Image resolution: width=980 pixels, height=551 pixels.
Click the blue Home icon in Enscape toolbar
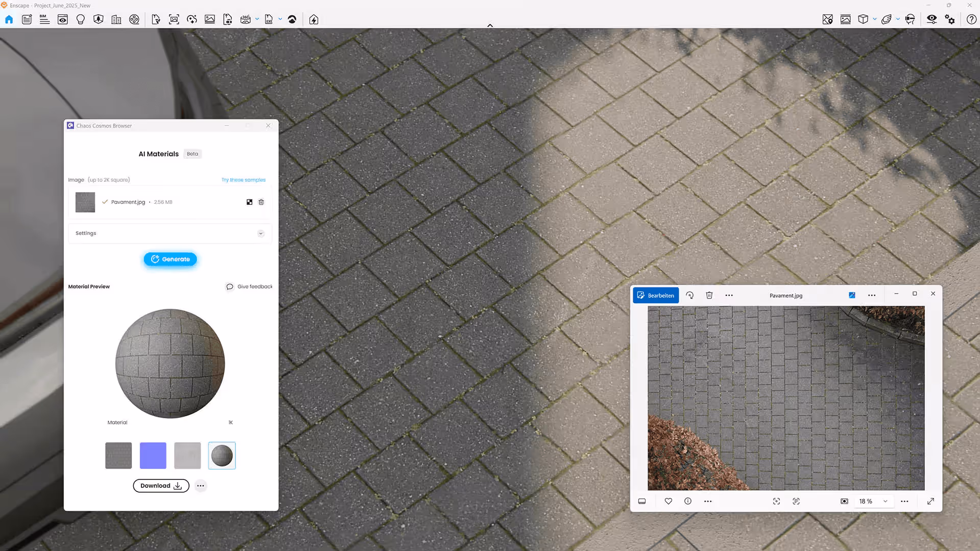9,19
